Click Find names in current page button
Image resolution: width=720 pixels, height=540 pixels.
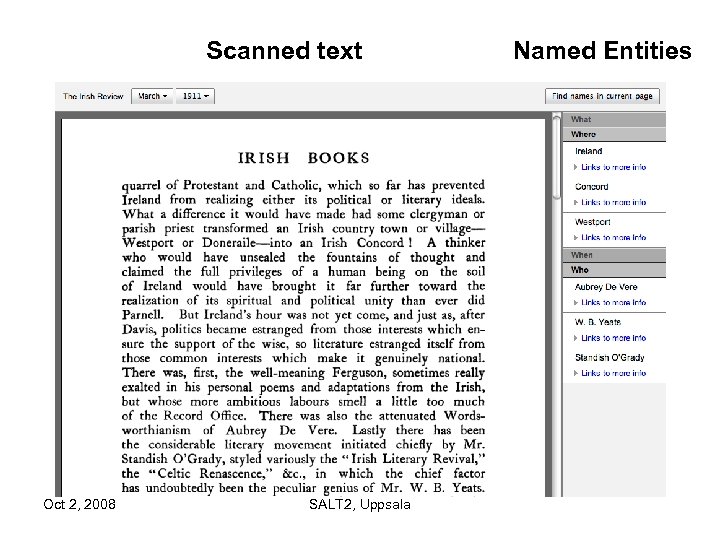point(602,96)
